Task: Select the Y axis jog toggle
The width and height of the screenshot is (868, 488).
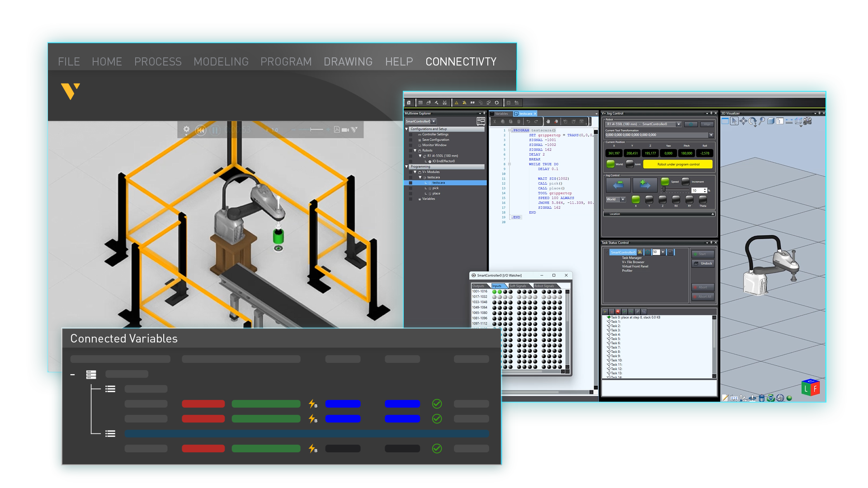Action: point(649,200)
